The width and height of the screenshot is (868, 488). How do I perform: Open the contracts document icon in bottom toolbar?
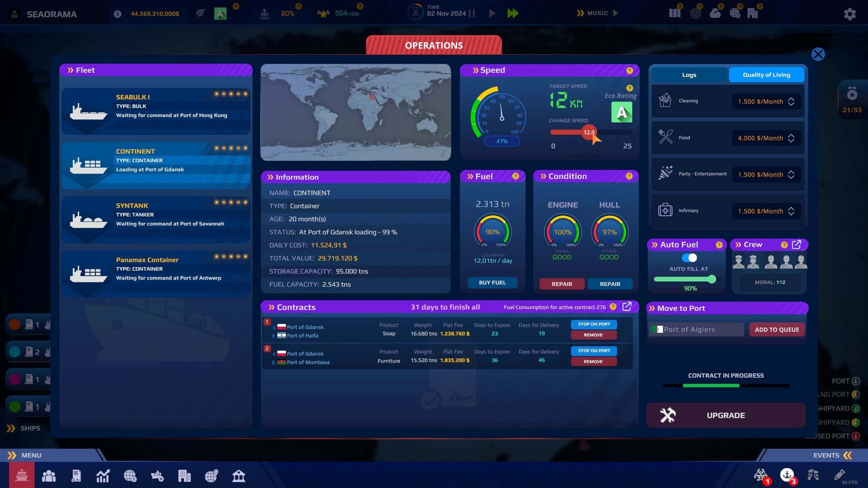pyautogui.click(x=76, y=475)
